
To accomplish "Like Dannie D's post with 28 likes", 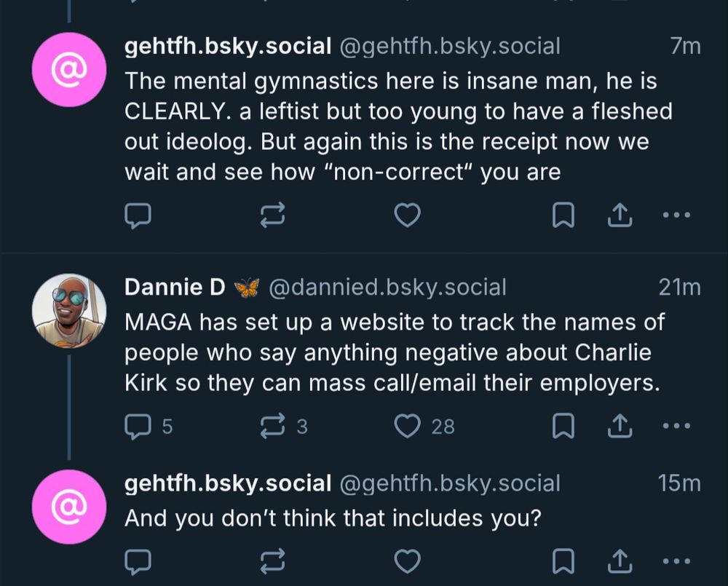I will 407,426.
